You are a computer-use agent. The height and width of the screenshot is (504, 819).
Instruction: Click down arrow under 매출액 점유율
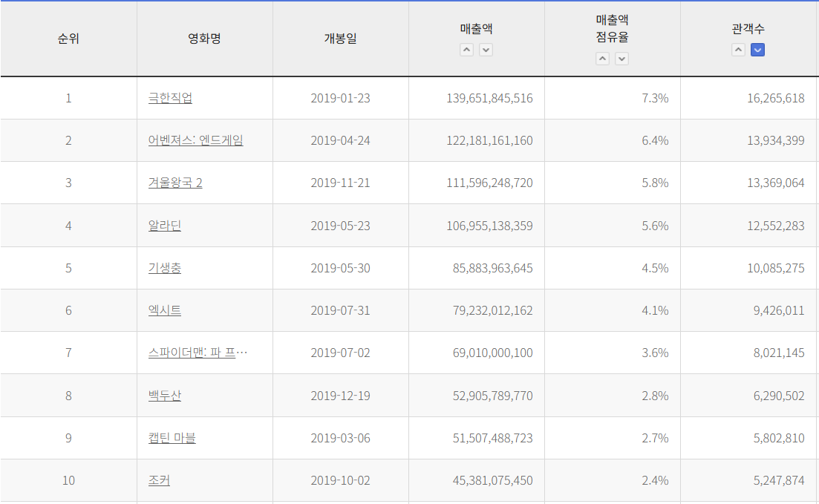(x=621, y=59)
